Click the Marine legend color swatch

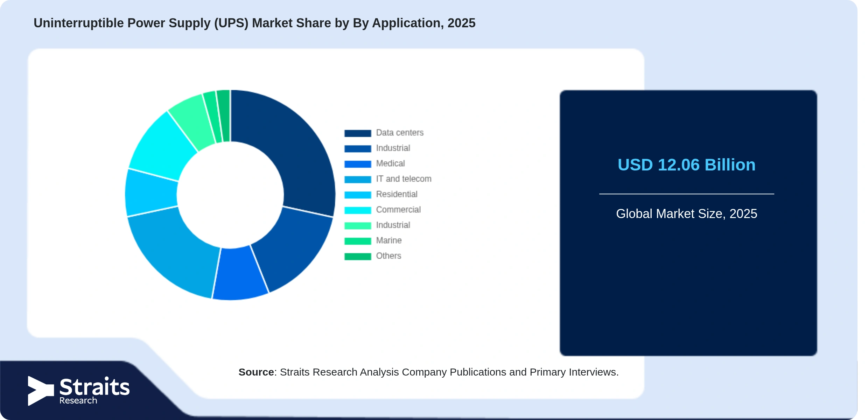pyautogui.click(x=357, y=241)
